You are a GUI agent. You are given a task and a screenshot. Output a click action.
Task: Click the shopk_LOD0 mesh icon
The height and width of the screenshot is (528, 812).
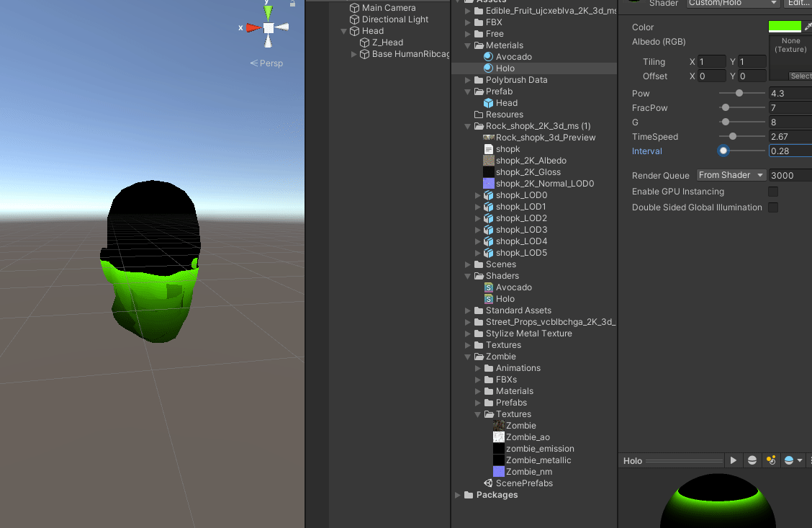pyautogui.click(x=488, y=194)
